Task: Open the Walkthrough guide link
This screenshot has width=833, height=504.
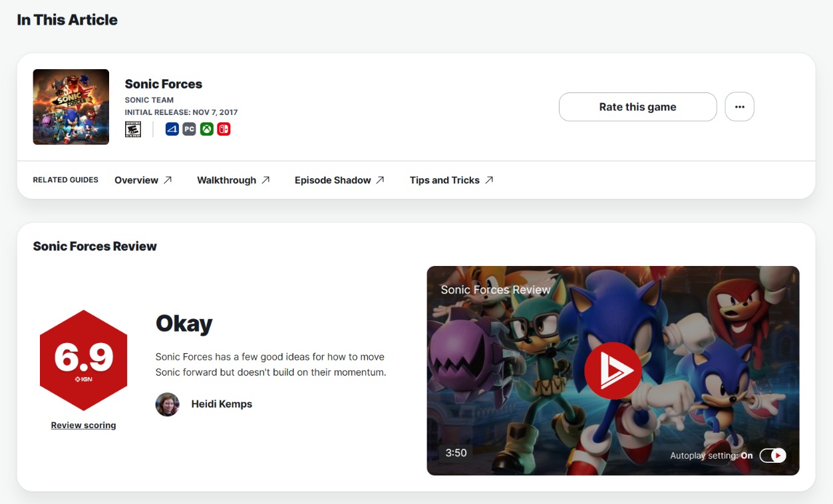Action: [x=234, y=180]
